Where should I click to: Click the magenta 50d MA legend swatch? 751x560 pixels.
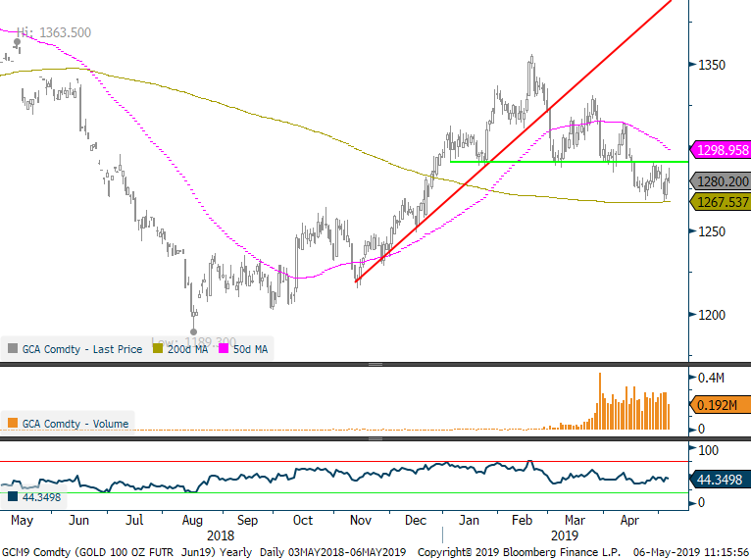click(224, 349)
